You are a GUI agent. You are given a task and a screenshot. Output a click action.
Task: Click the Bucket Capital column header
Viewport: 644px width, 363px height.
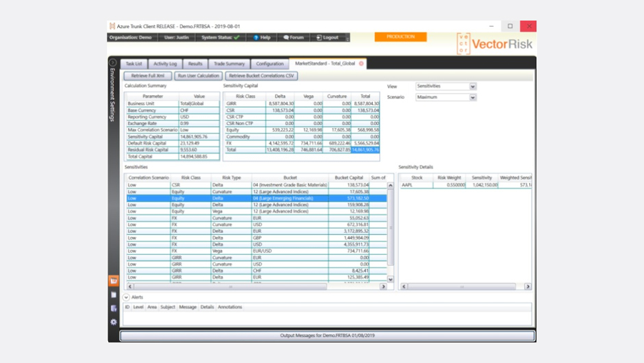click(349, 178)
